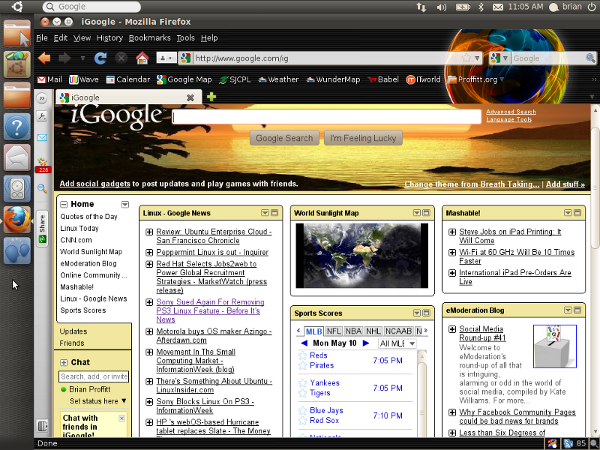
Task: Close the iGoogle tab
Action: pyautogui.click(x=190, y=98)
